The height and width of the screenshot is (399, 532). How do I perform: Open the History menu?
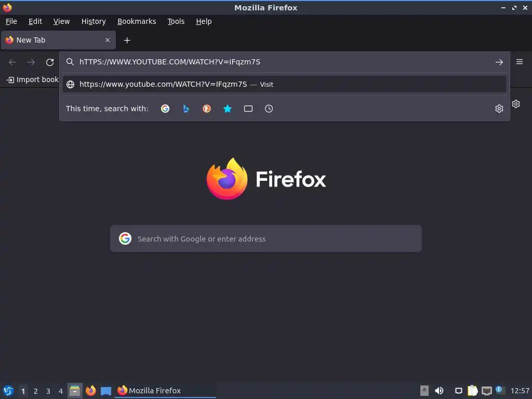tap(94, 21)
